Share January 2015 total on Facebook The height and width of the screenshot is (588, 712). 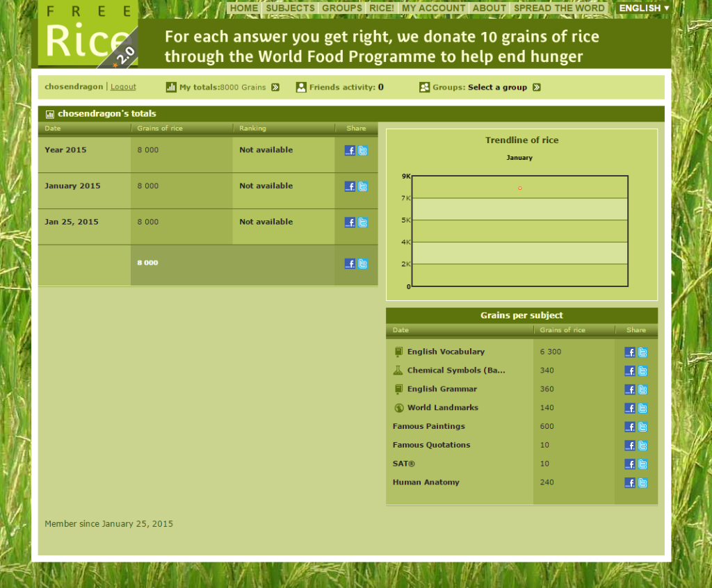click(x=350, y=186)
